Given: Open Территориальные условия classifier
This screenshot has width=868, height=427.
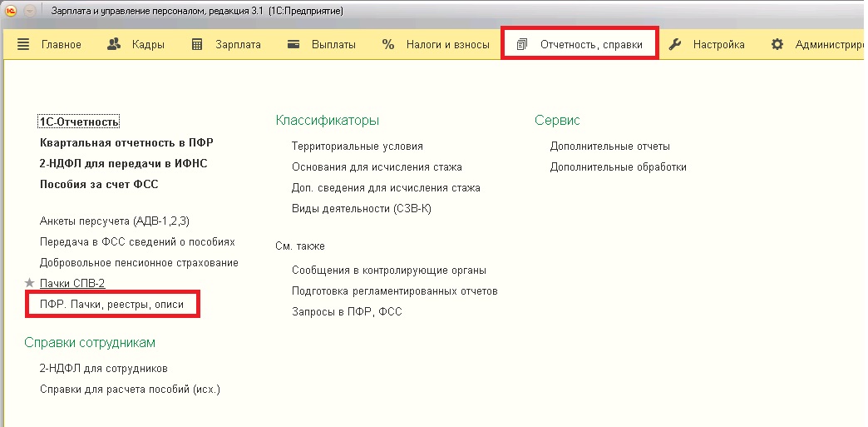Looking at the screenshot, I should 358,146.
